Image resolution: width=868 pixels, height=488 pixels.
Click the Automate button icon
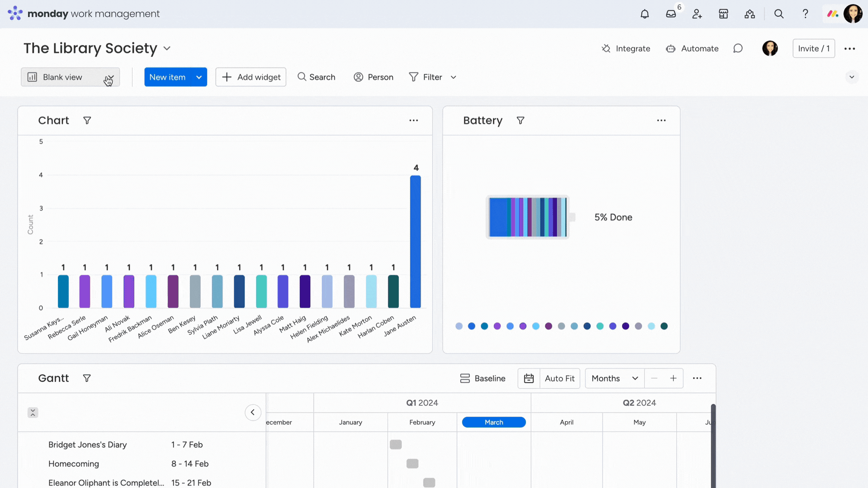[x=671, y=48]
